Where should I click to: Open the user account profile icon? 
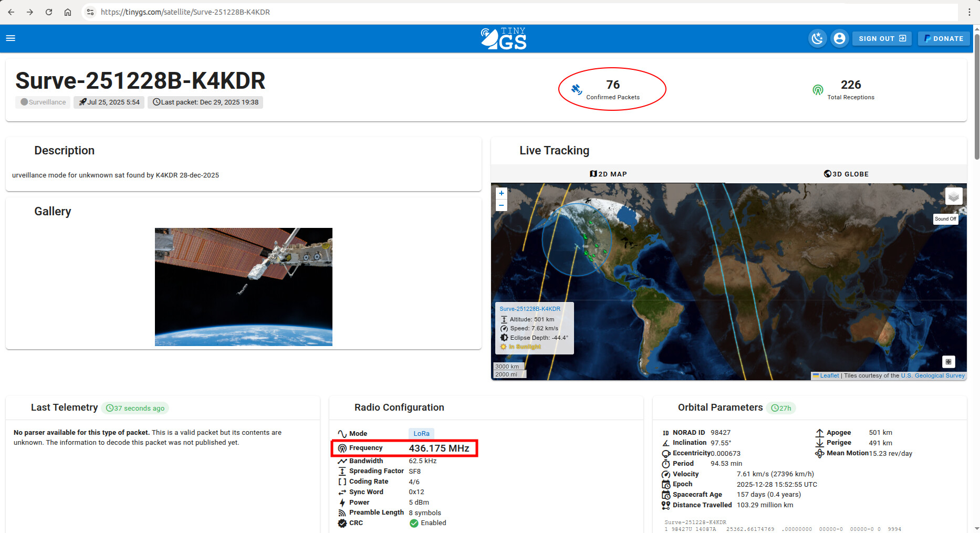pyautogui.click(x=839, y=38)
